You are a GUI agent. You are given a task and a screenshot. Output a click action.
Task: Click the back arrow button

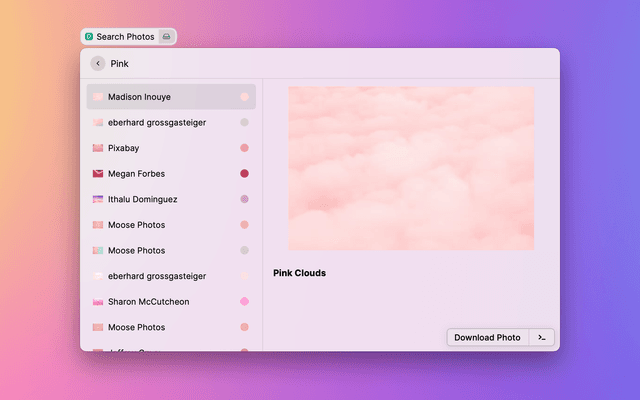point(98,63)
